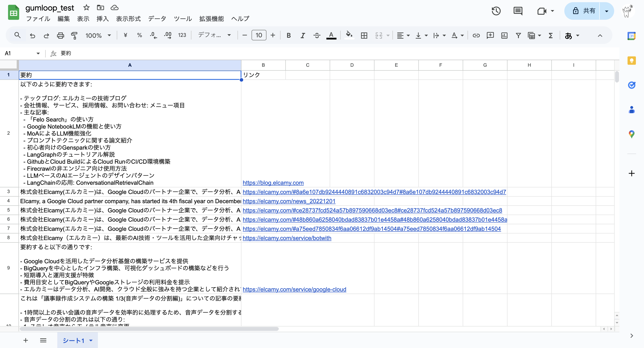This screenshot has width=644, height=348.
Task: Open the fill color picker
Action: [349, 36]
